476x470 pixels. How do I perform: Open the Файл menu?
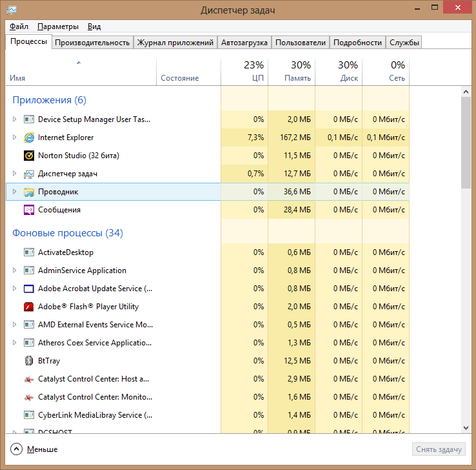pos(19,26)
